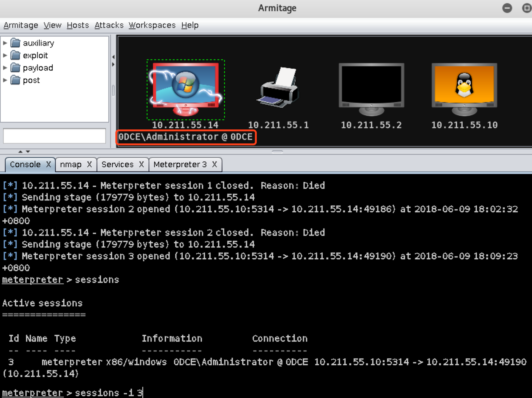
Task: Click the post folder icon
Action: click(15, 80)
